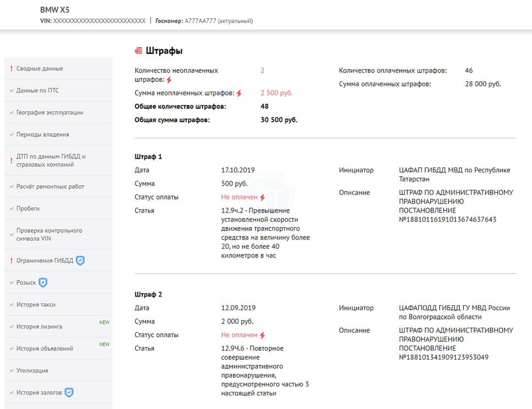The image size is (532, 409).
Task: Open ДТП по данным ГИБДД section
Action: point(58,160)
